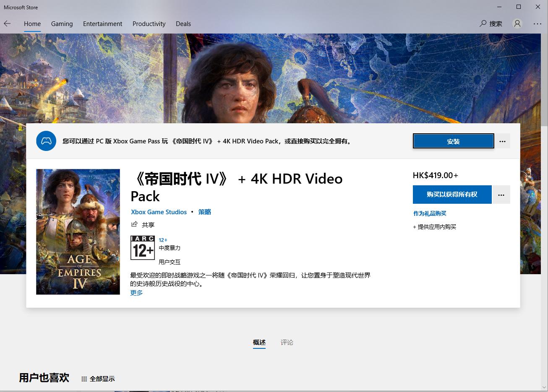Open the See more options ellipsis in top bar
Image resolution: width=548 pixels, height=392 pixels.
tap(538, 24)
